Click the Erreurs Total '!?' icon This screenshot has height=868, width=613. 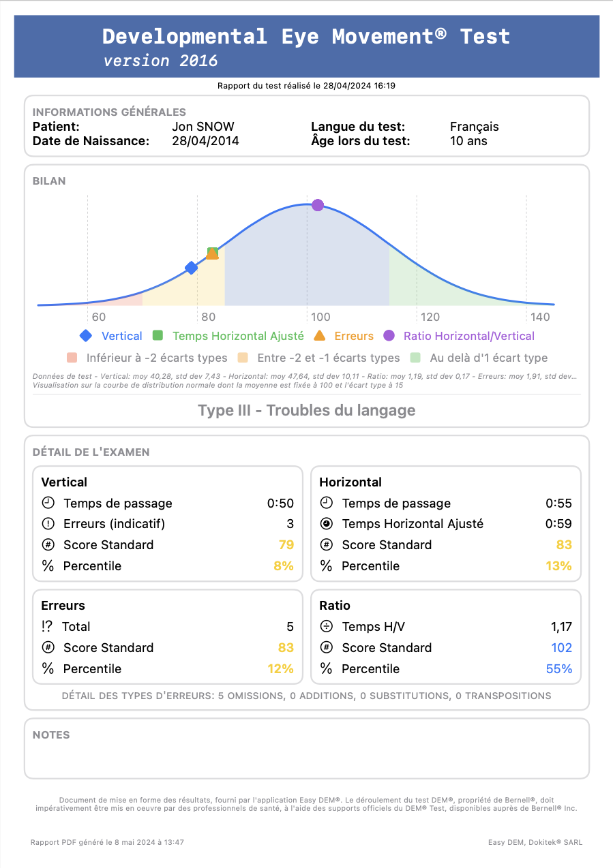click(47, 627)
